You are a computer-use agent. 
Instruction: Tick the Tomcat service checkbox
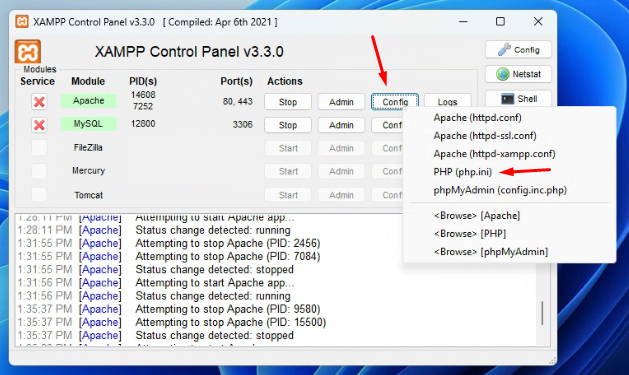(x=39, y=195)
